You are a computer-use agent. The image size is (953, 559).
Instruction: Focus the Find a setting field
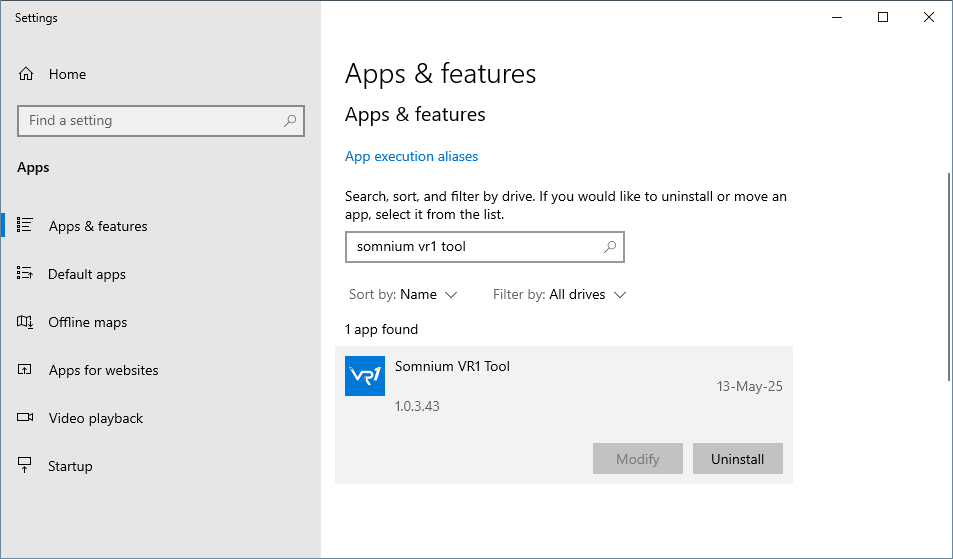click(x=160, y=120)
